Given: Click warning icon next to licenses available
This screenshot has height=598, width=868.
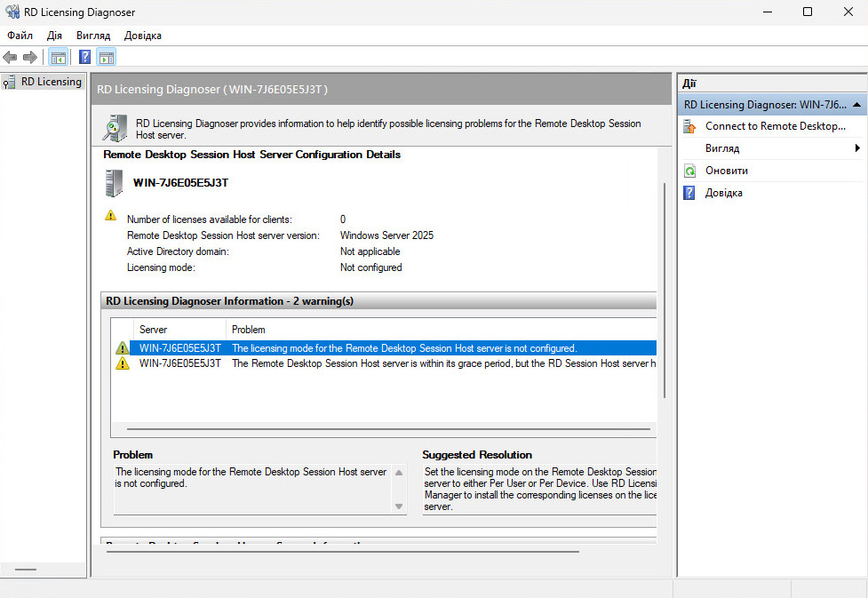Looking at the screenshot, I should [x=111, y=215].
